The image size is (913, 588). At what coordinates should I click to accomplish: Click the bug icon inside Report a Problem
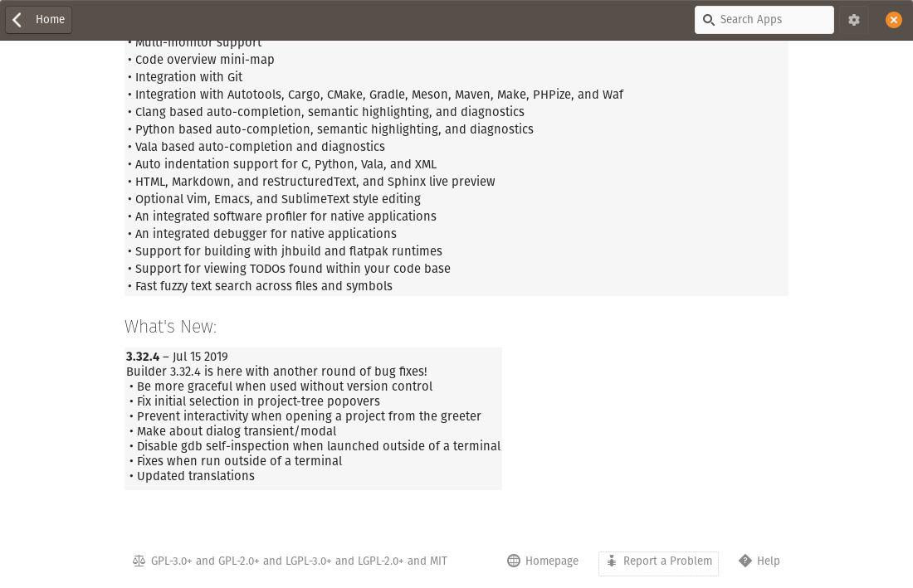612,561
